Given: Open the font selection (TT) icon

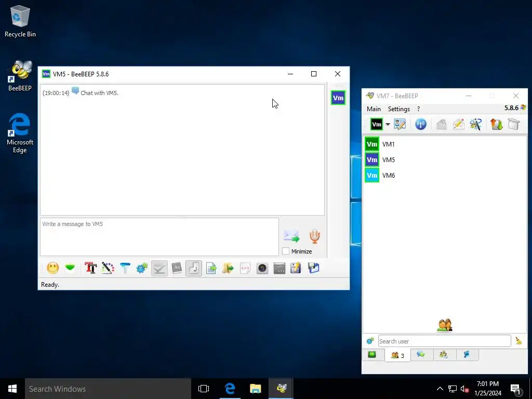Looking at the screenshot, I should pos(90,268).
